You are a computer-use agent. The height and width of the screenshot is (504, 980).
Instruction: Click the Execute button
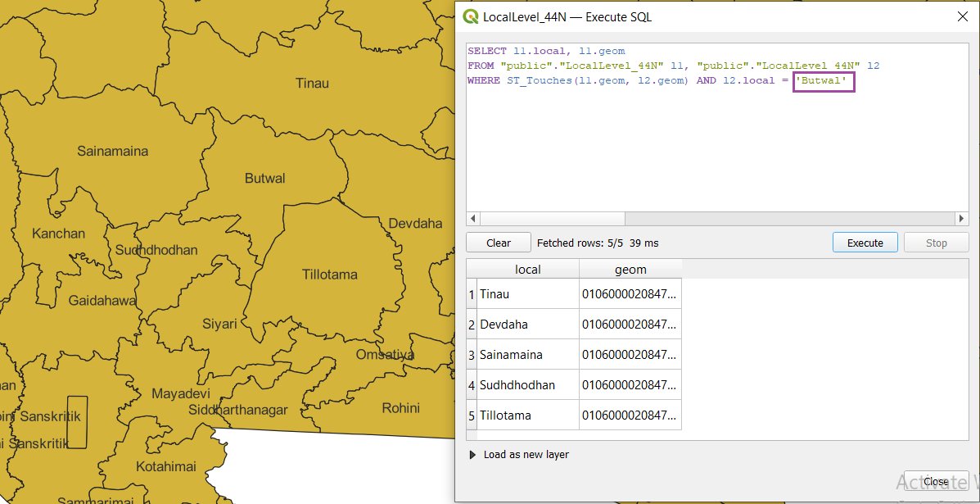coord(865,243)
